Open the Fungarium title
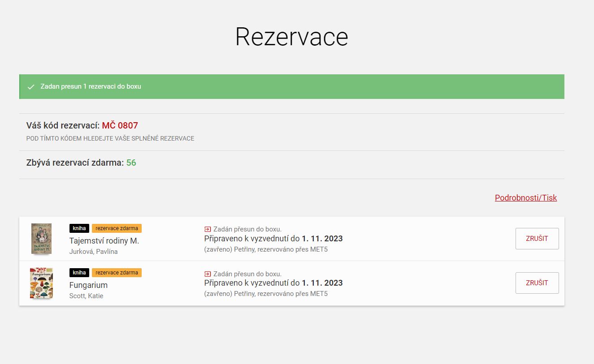Viewport: 594px width, 364px height. [x=88, y=285]
